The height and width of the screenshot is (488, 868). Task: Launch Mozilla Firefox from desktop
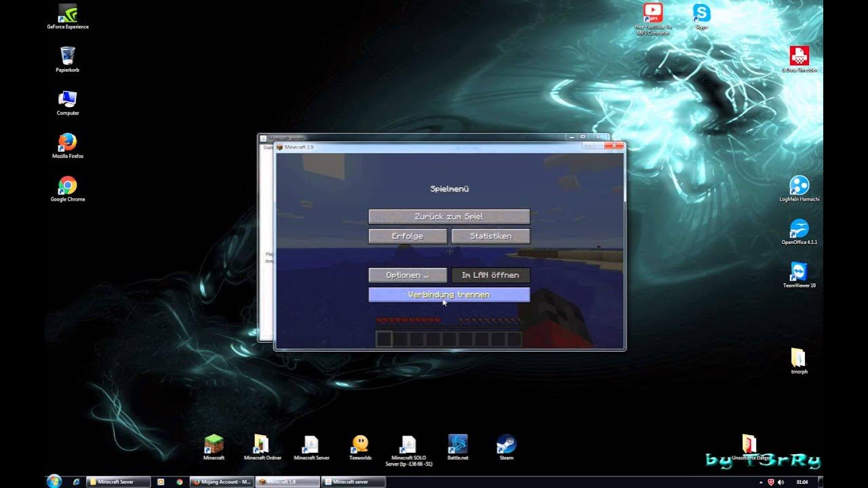point(68,146)
